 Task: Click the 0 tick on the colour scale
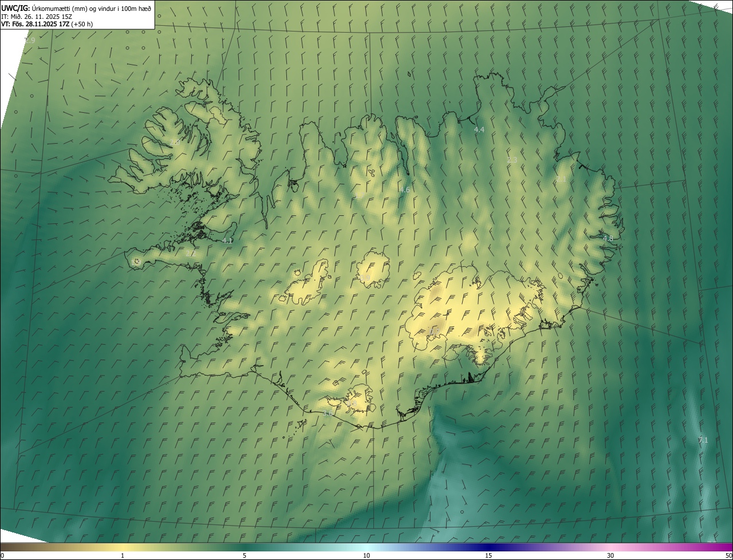[x=2, y=556]
